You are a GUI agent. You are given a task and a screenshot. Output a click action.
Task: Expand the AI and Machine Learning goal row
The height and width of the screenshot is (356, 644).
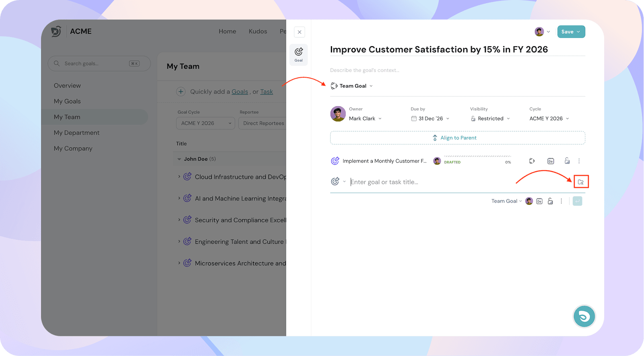[x=179, y=198]
